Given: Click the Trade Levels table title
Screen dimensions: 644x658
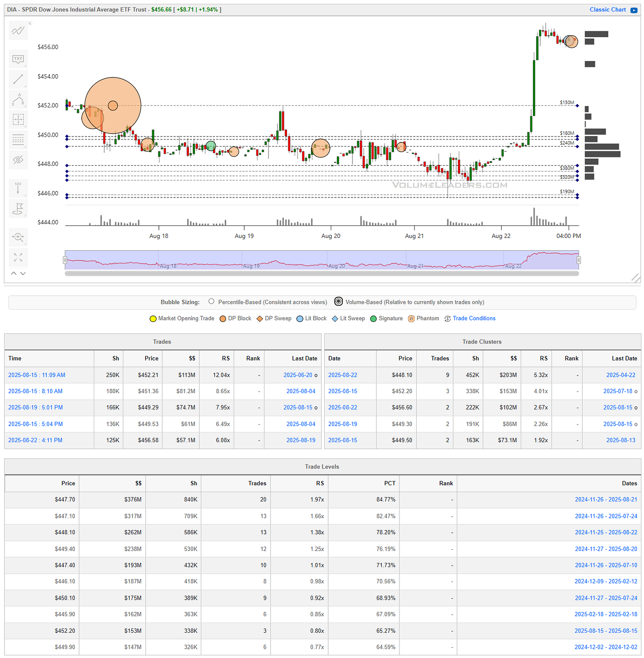Looking at the screenshot, I should click(322, 467).
